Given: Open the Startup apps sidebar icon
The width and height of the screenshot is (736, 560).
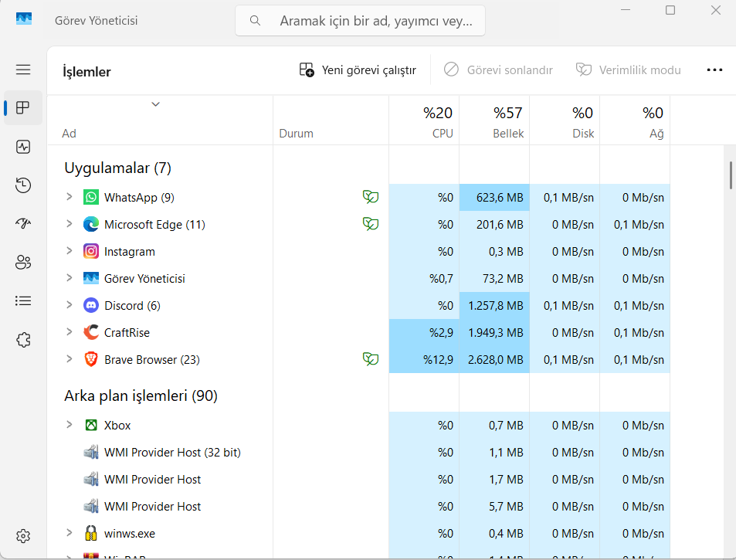Looking at the screenshot, I should tap(23, 223).
